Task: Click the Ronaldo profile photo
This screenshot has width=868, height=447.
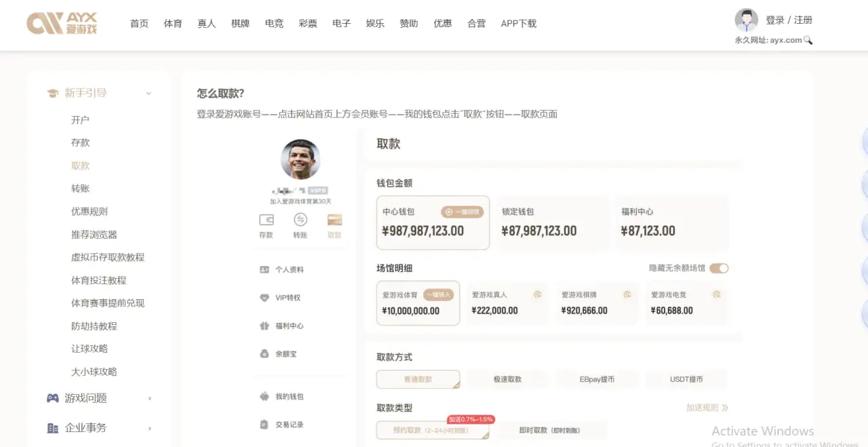Action: click(x=300, y=161)
